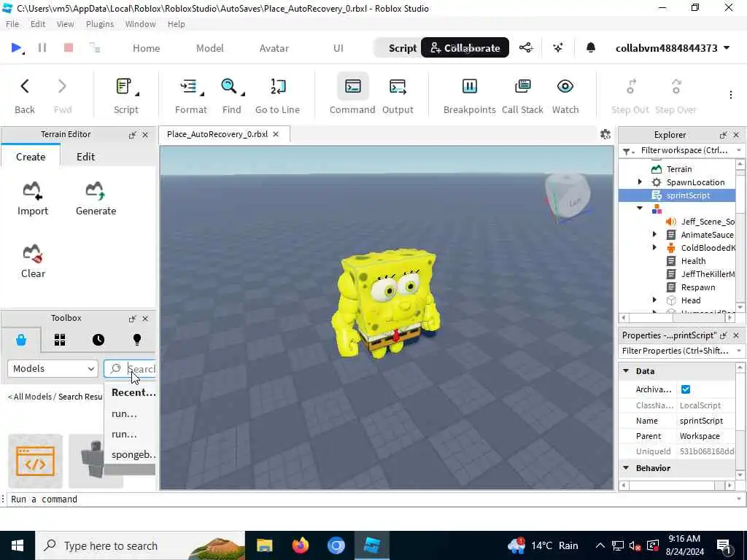
Task: Click the script model thumbnail in Toolbox
Action: (x=35, y=461)
